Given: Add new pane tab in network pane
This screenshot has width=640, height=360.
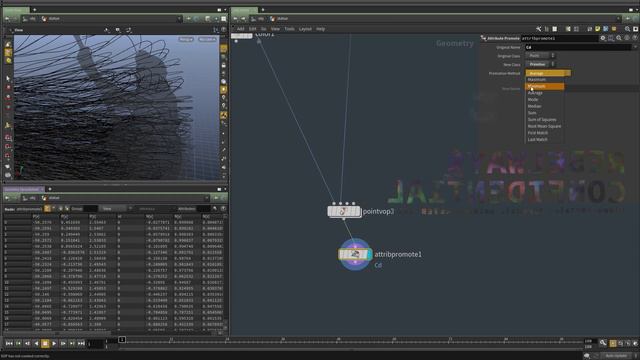Looking at the screenshot, I should [262, 9].
